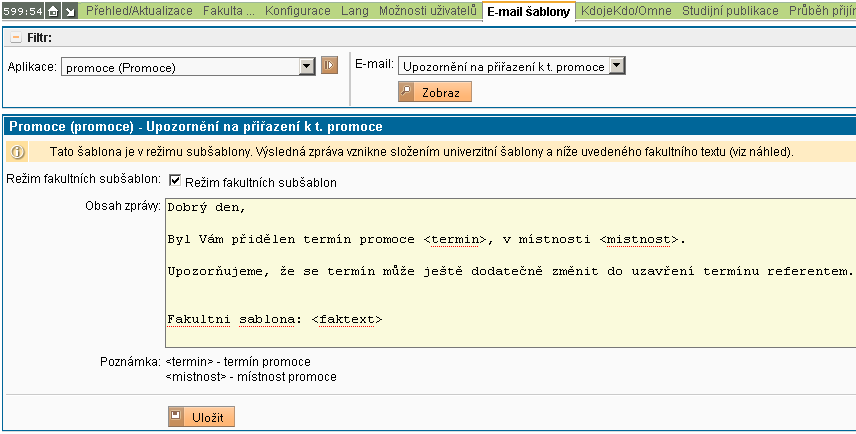856x434 pixels.
Task: Click the Uložit save button
Action: [201, 416]
